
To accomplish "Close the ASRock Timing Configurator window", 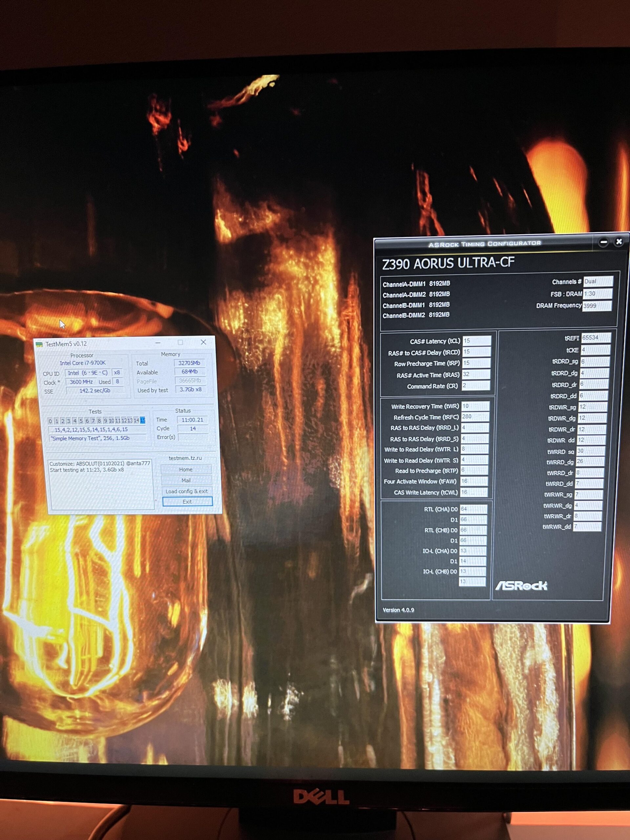I will [x=619, y=241].
